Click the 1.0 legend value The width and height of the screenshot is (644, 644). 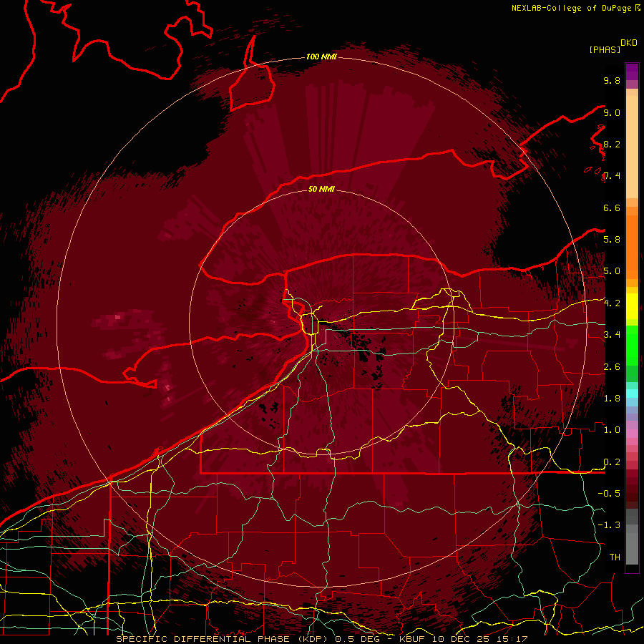pos(612,429)
